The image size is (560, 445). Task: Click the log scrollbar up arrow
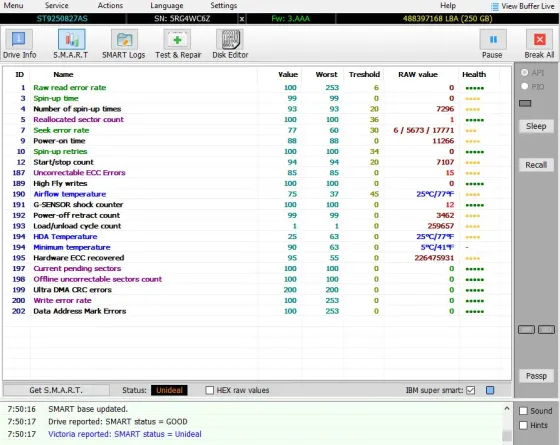coord(506,408)
